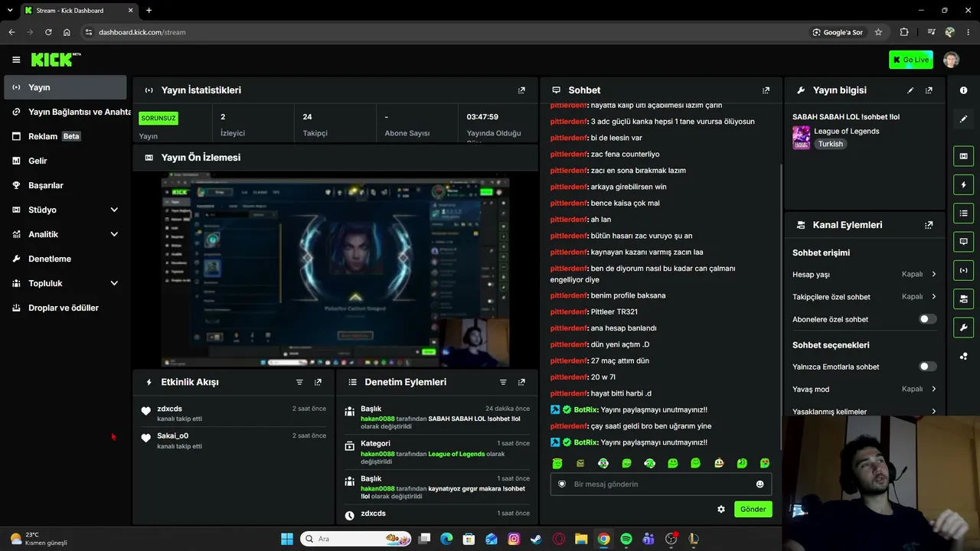Click the hakan0088 link in the Kategori entry
Viewport: 980px width, 551px height.
[x=377, y=454]
